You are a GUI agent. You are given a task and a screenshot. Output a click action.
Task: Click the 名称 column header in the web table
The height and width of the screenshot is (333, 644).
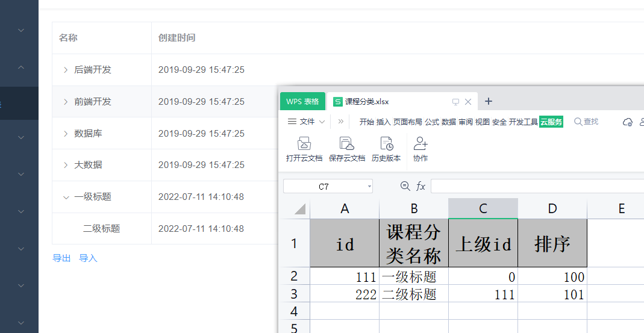(x=68, y=38)
